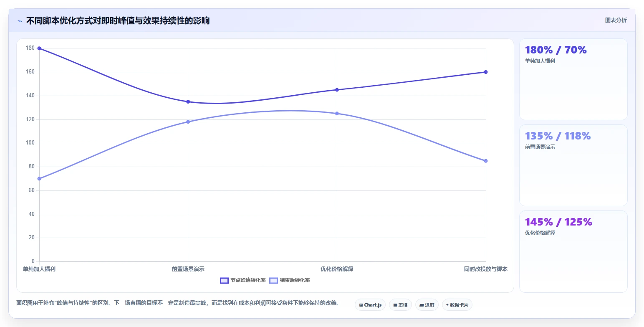Screen dimensions: 644x327
Task: Click peak data point at 单纯加大福利 (180)
Action: pyautogui.click(x=39, y=48)
